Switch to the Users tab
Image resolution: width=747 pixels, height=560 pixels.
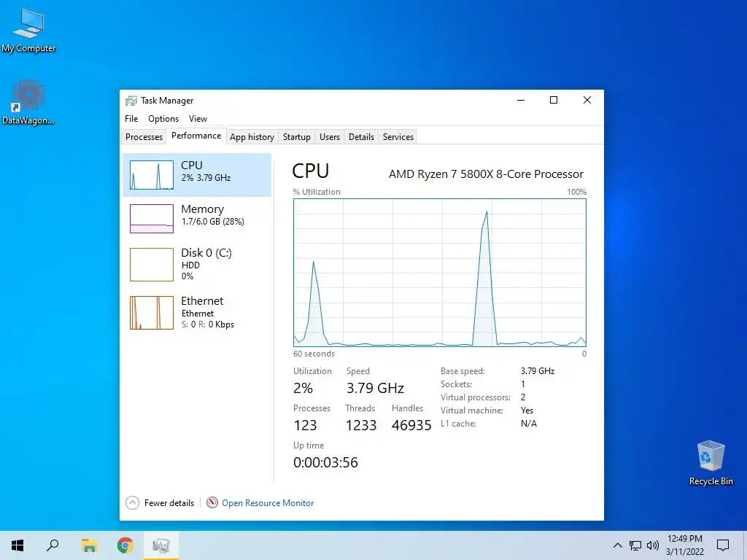click(x=330, y=137)
